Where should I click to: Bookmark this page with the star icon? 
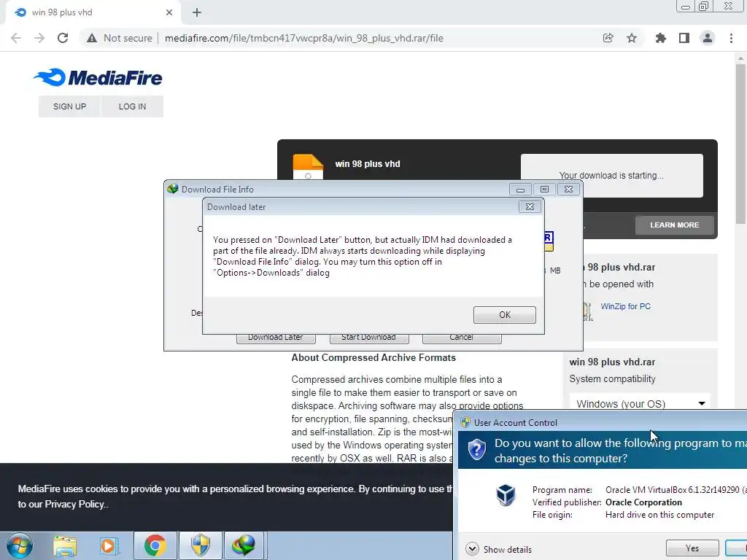(x=632, y=38)
